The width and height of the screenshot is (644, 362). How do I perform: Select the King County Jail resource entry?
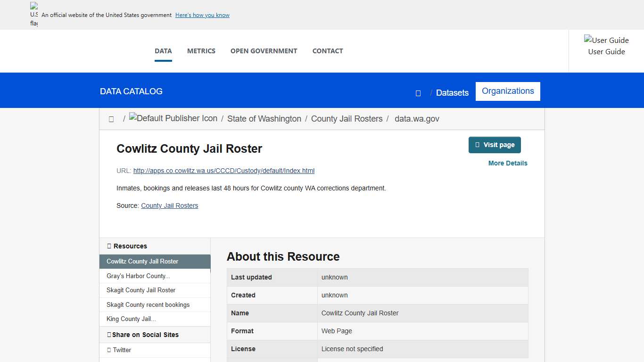tap(130, 319)
